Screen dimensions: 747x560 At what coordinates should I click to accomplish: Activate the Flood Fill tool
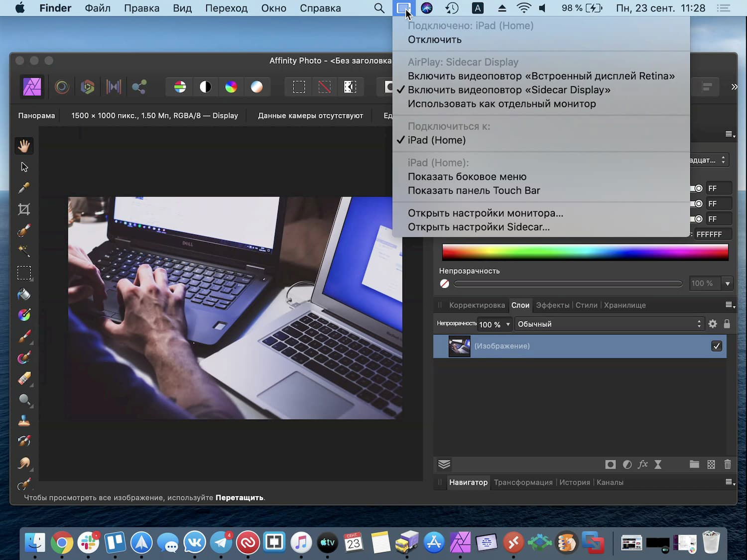click(x=24, y=294)
